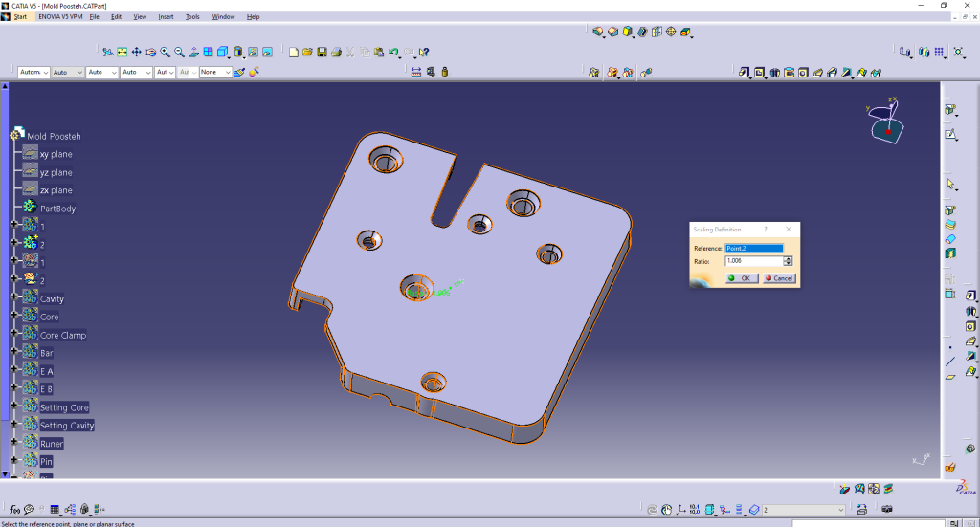Click the New document icon
The image size is (980, 527).
[293, 53]
